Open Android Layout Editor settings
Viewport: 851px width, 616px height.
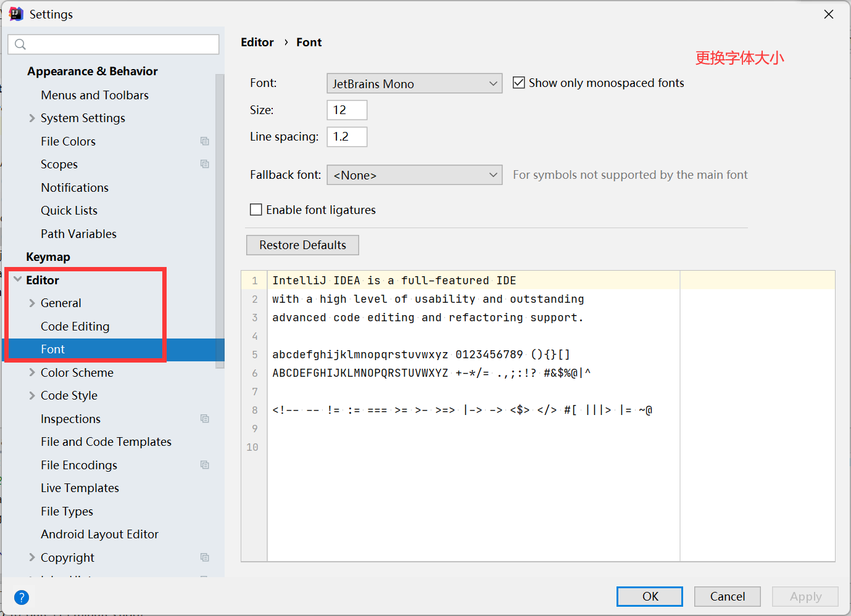pos(100,534)
